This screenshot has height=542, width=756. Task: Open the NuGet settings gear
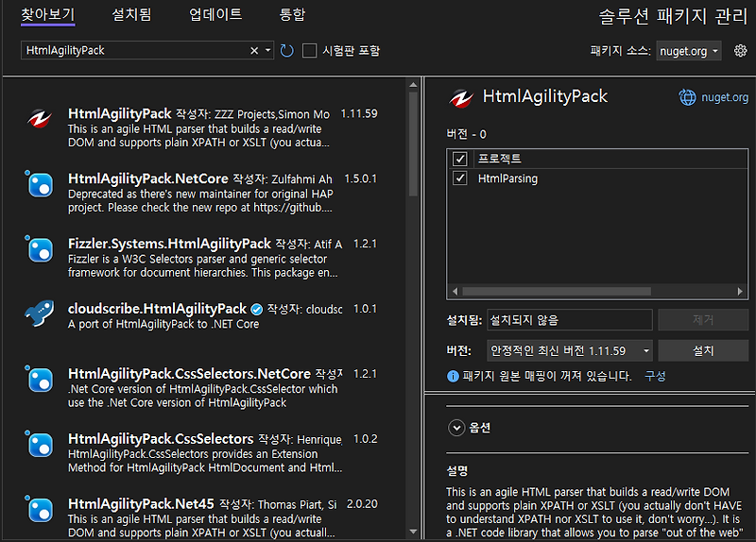pos(740,51)
